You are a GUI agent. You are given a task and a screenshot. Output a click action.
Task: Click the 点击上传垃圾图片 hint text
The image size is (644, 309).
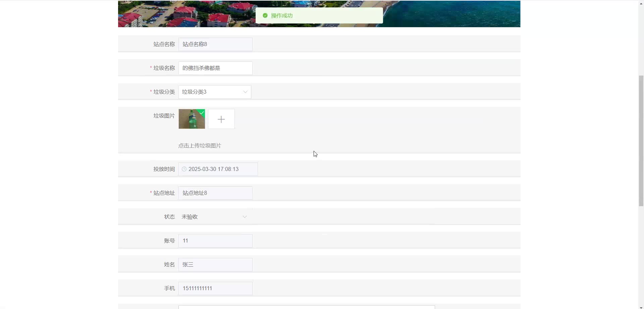[200, 146]
